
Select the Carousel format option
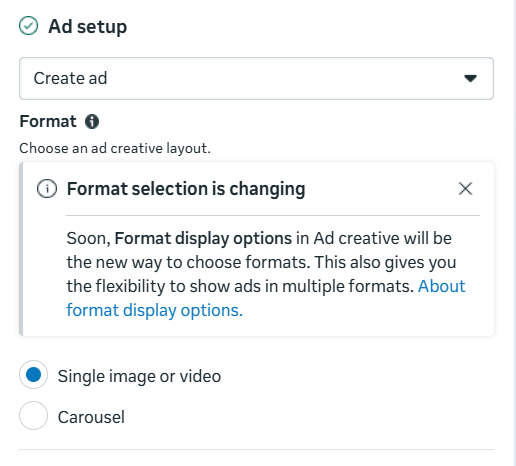(33, 416)
